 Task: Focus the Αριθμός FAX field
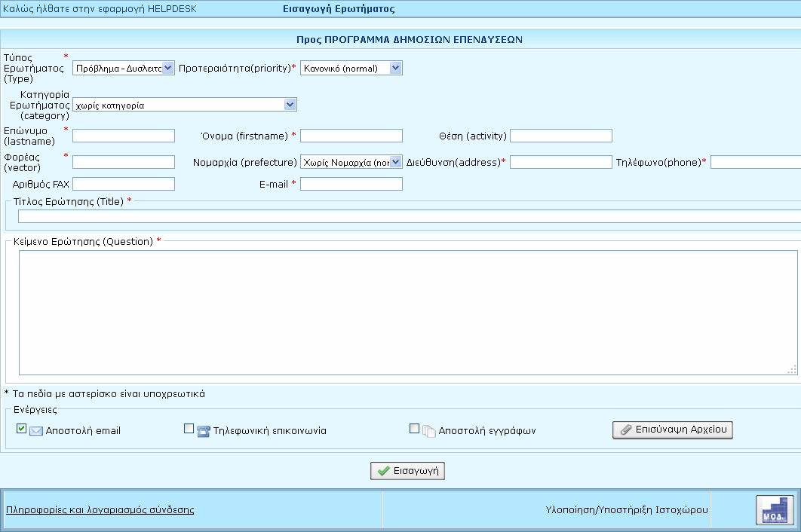124,184
